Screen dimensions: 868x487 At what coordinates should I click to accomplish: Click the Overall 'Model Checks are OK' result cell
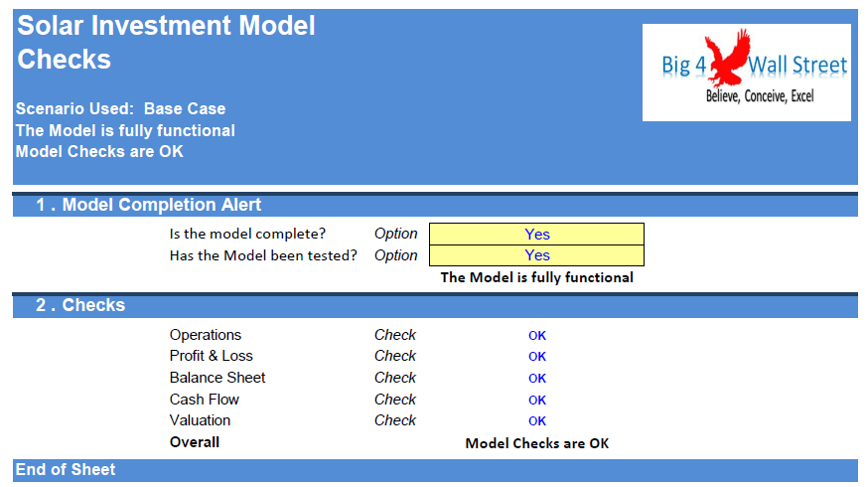tap(537, 443)
